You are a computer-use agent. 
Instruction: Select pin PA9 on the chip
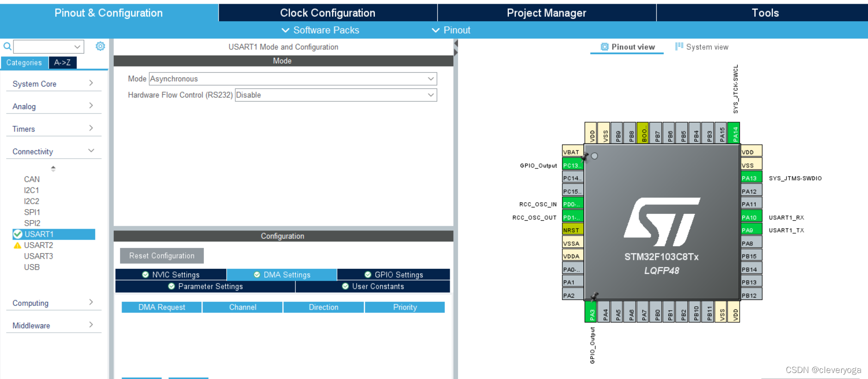pos(752,230)
